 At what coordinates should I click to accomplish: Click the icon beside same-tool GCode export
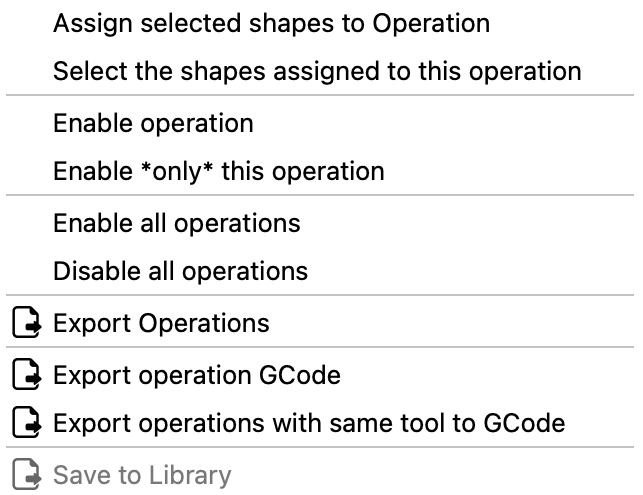click(27, 424)
